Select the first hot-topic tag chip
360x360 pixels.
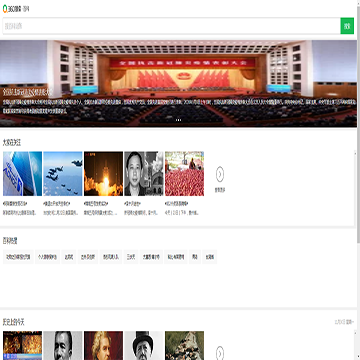point(18,257)
